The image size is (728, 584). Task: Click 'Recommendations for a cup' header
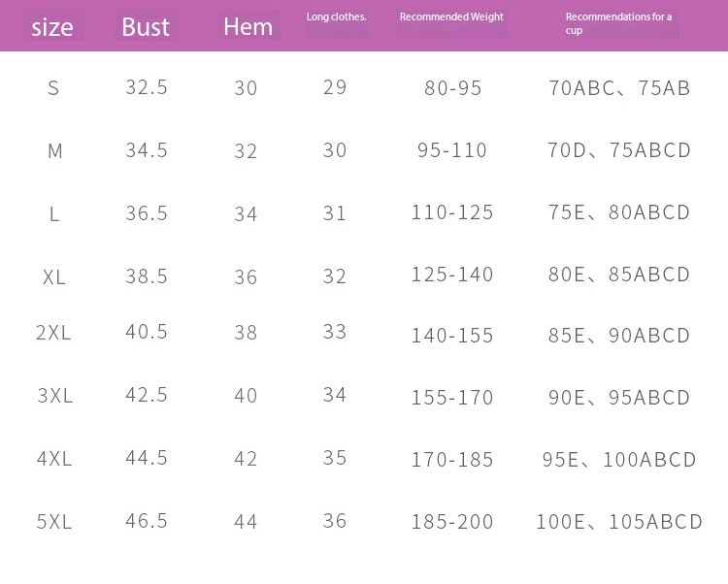tap(621, 23)
